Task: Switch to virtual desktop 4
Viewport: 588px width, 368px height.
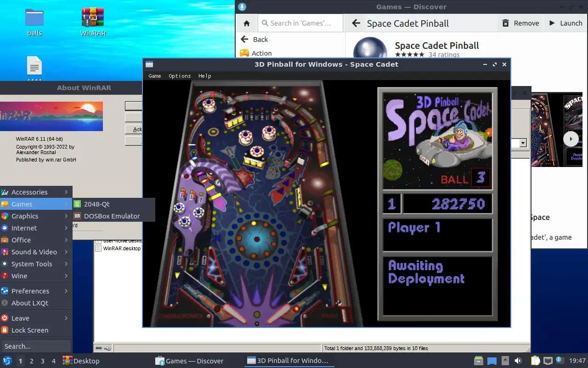Action: point(54,361)
